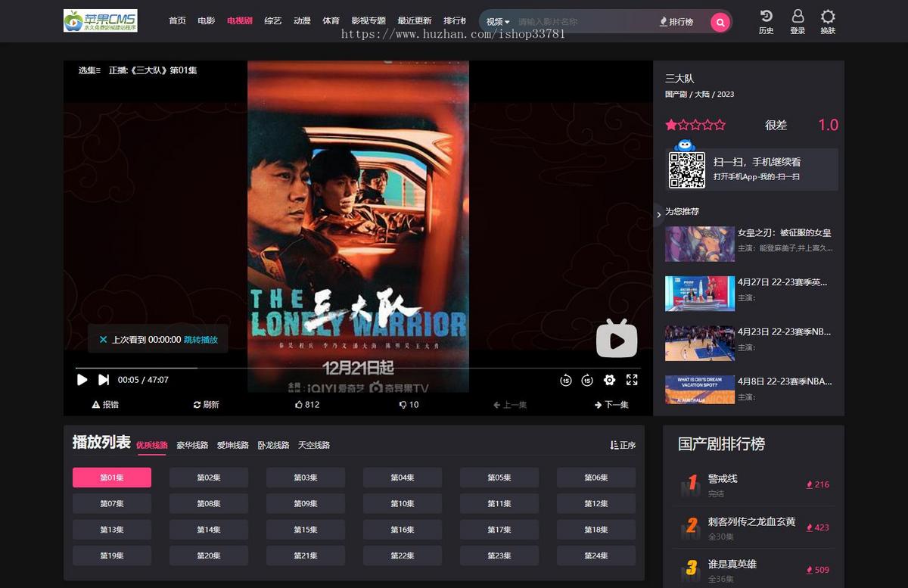Open 排行榜 link in search bar
Image resolution: width=908 pixels, height=588 pixels.
(x=676, y=22)
